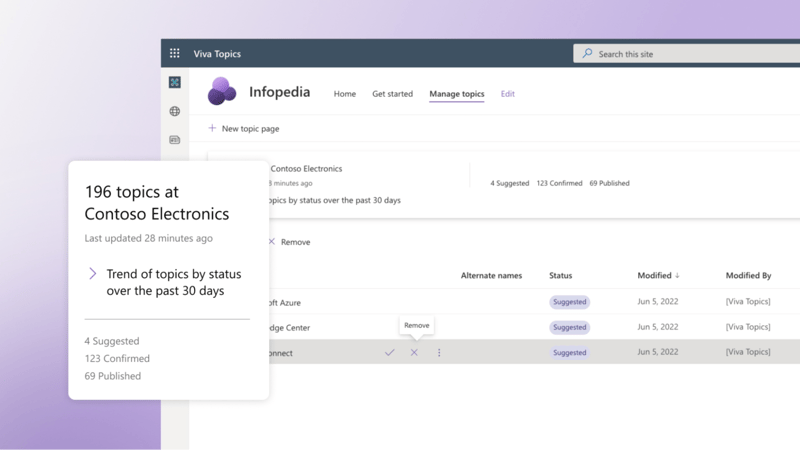Open the app launcher waffle icon
The height and width of the screenshot is (450, 800).
[174, 53]
